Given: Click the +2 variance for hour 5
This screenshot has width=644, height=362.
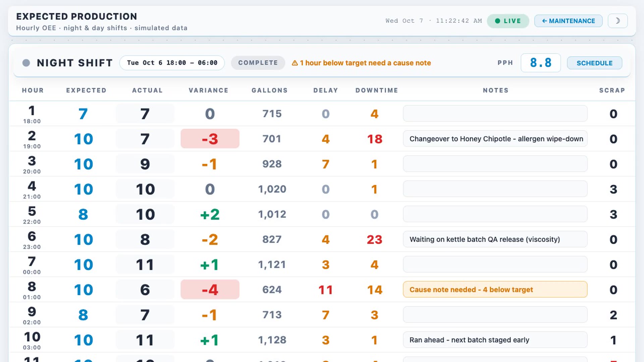Looking at the screenshot, I should (210, 215).
